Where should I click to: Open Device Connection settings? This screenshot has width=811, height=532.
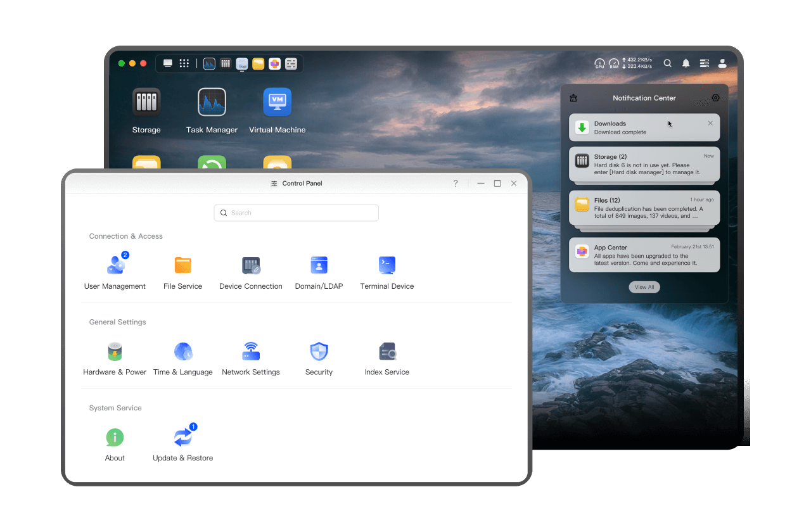click(x=251, y=265)
